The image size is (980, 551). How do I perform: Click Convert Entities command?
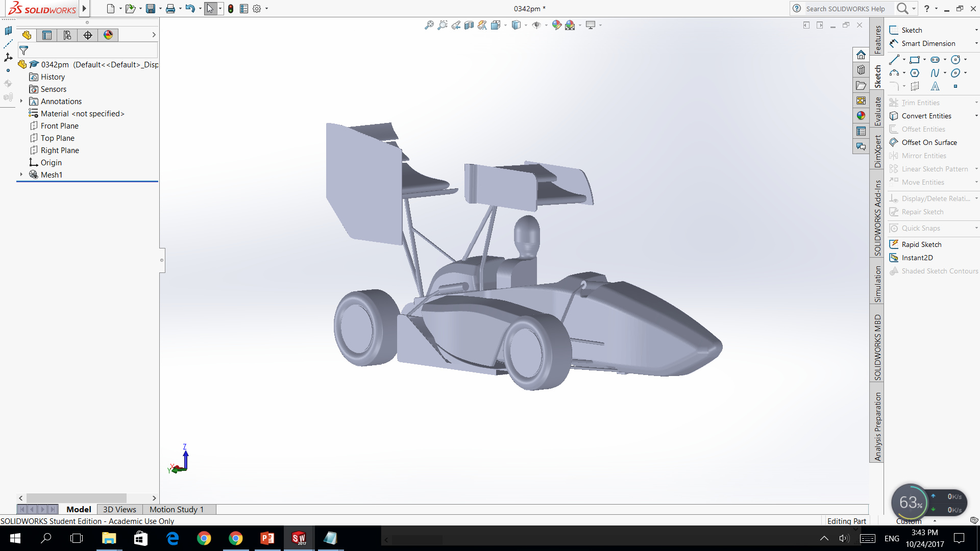pyautogui.click(x=926, y=116)
